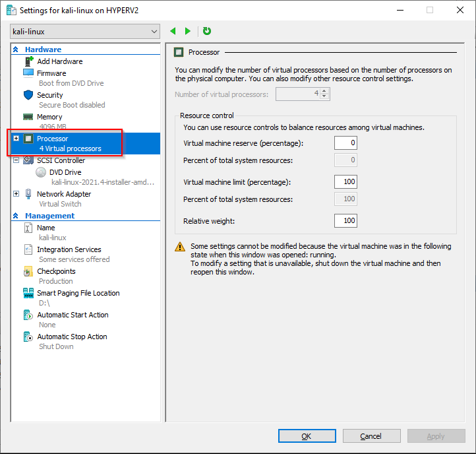Open the Checkpoints settings item
476x454 pixels.
(x=28, y=271)
